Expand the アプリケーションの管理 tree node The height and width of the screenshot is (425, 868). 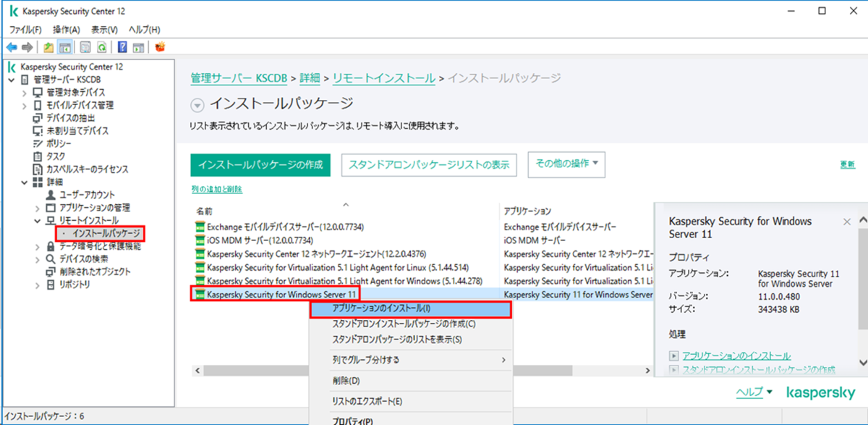pos(37,208)
